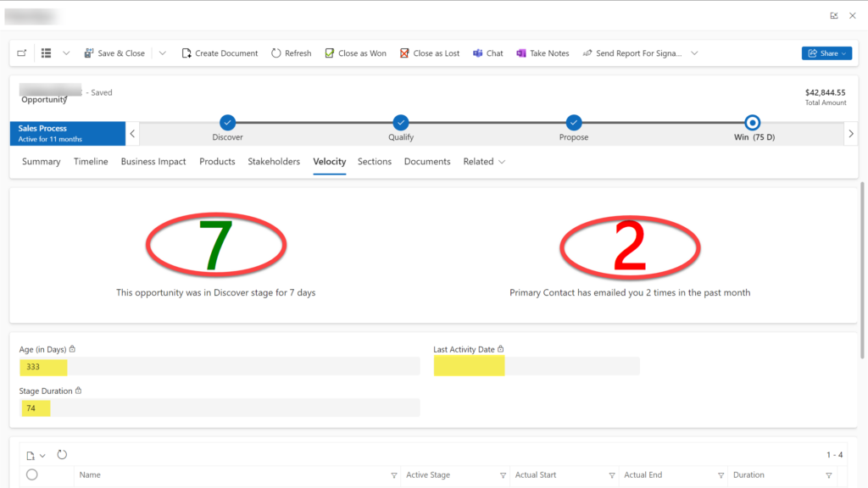
Task: Switch to the Timeline tab
Action: coord(91,162)
